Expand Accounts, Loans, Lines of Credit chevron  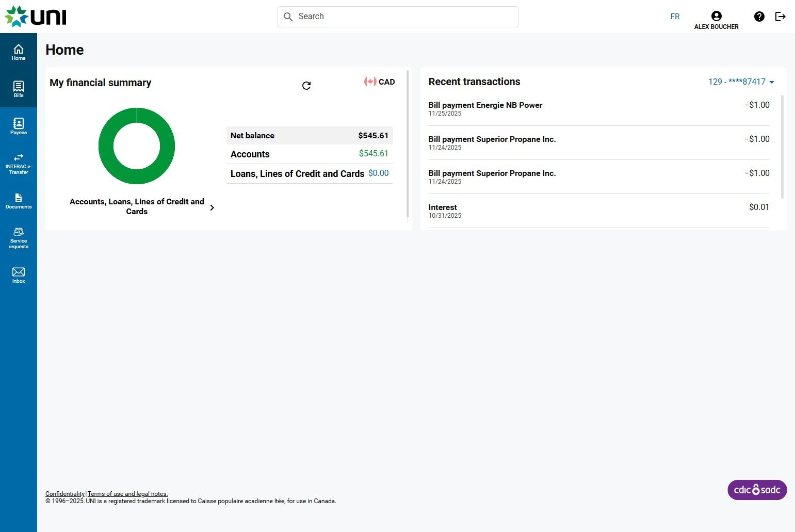pos(212,207)
